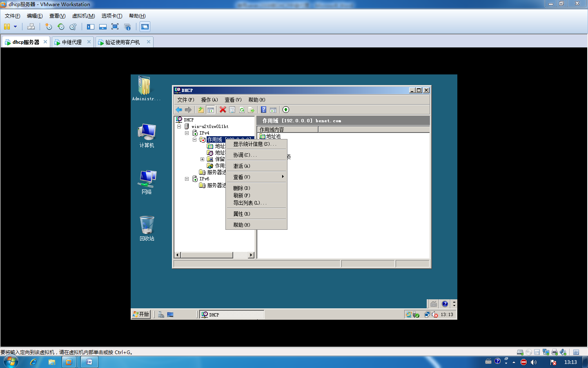Open the guest 开始 Start button
Viewport: 588px width, 368px height.
141,314
